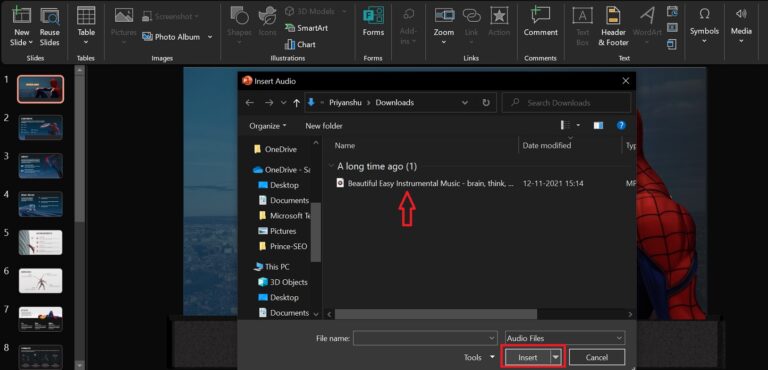Collapse the A long time ago group
768x370 pixels.
click(332, 166)
